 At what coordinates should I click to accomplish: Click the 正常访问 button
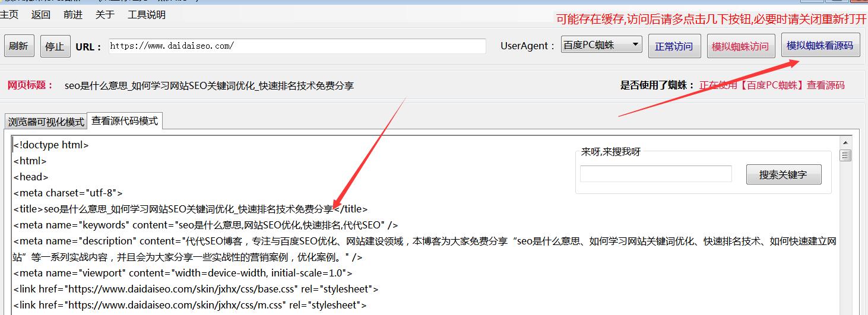[674, 46]
